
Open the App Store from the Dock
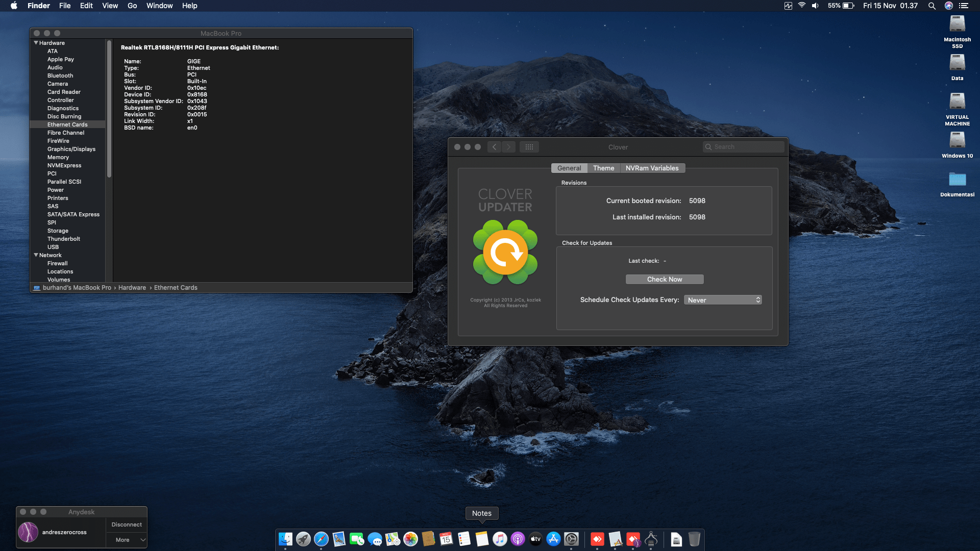click(553, 539)
